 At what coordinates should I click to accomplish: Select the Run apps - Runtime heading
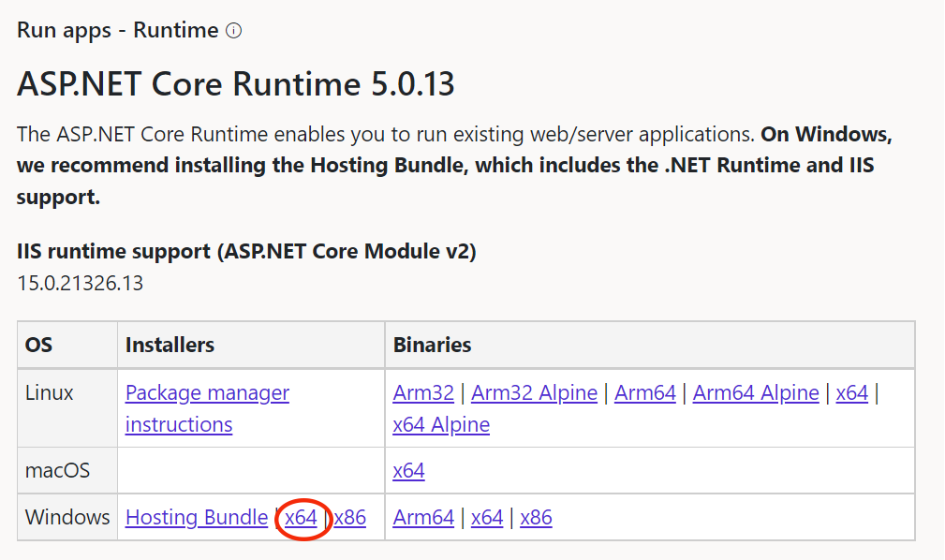coord(117,30)
